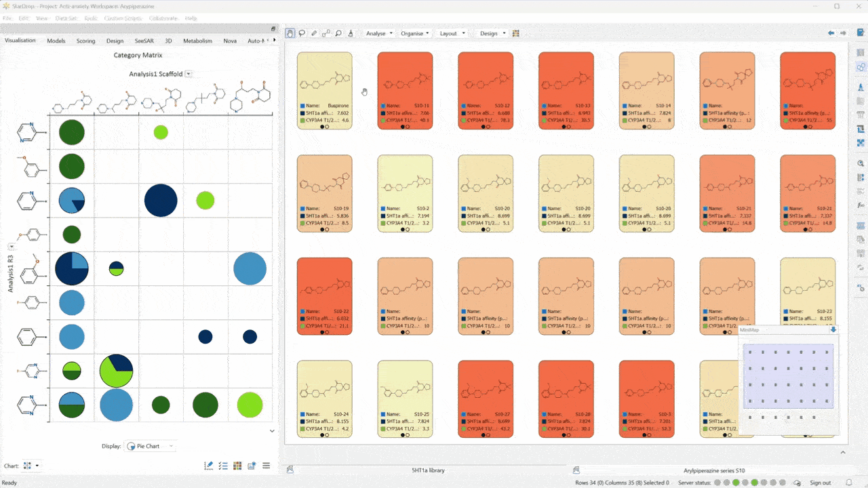Activate the magnifier zoom tool

point(338,33)
